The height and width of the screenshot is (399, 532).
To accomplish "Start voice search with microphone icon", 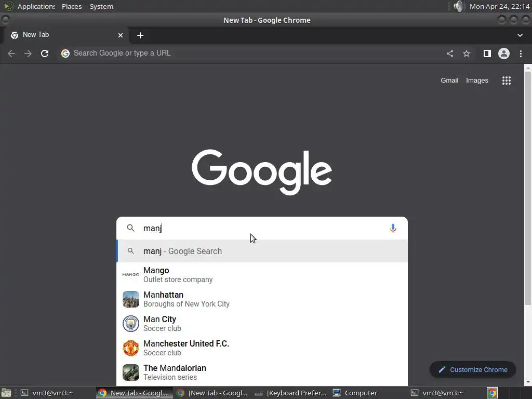I will 393,229.
